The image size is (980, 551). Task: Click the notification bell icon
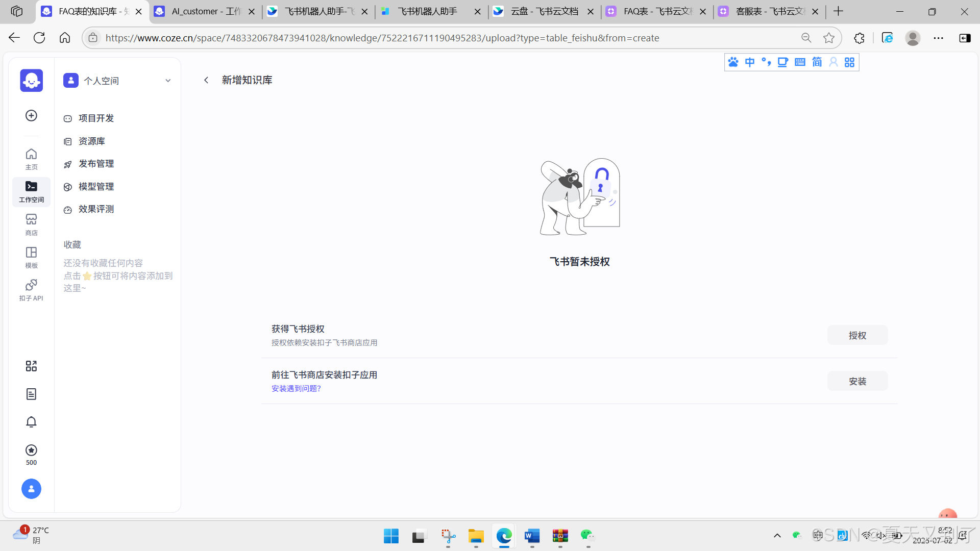[31, 422]
